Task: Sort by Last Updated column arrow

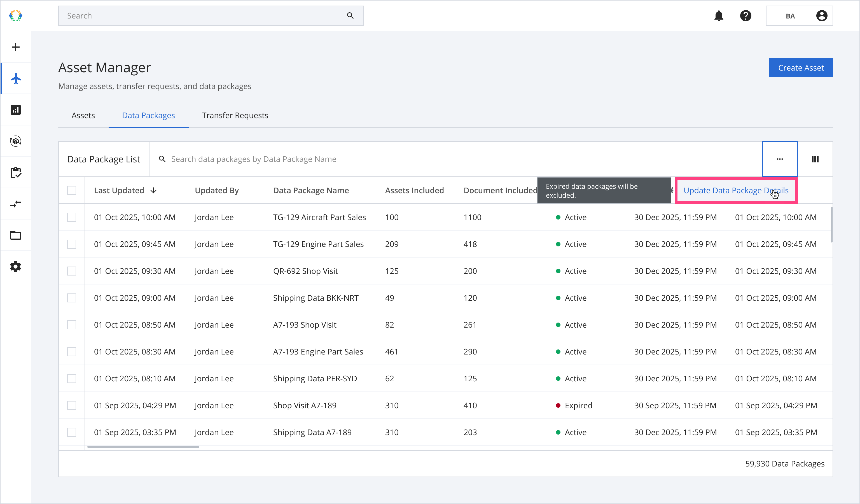Action: pos(154,190)
